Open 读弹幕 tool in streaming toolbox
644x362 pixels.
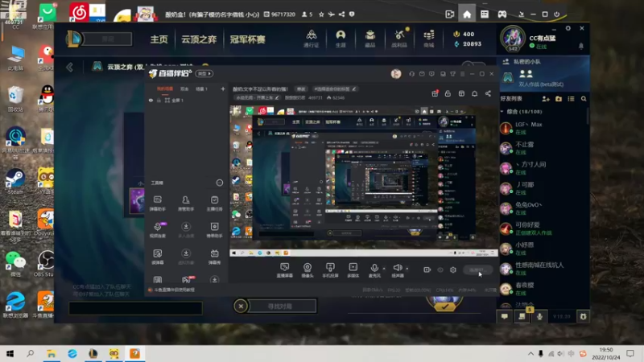157,257
